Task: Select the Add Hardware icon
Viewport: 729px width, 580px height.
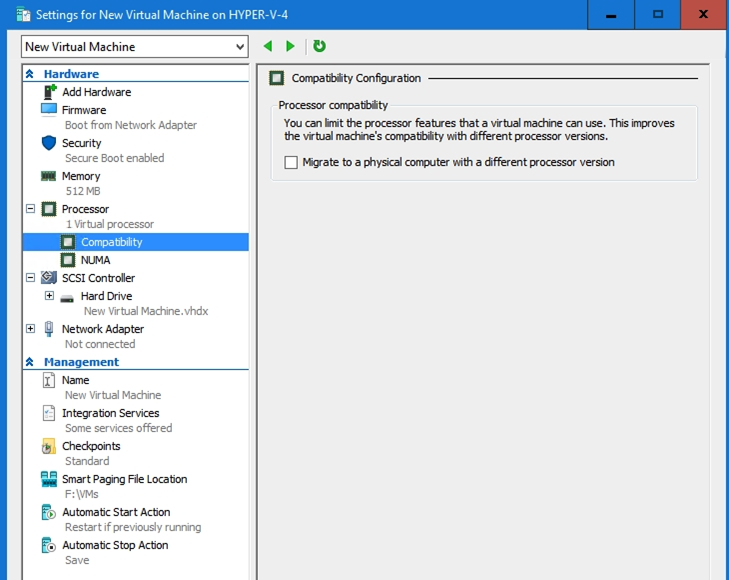Action: (49, 92)
